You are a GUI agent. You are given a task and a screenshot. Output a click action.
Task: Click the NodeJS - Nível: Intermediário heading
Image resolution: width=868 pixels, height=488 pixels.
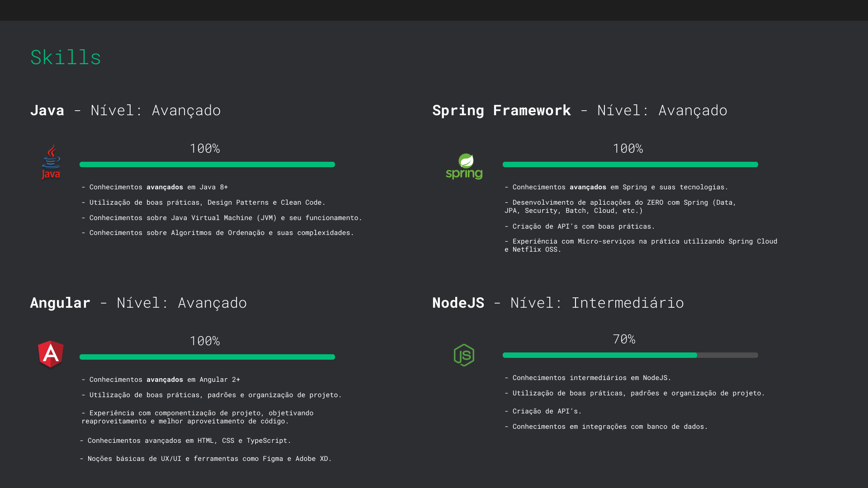click(557, 303)
